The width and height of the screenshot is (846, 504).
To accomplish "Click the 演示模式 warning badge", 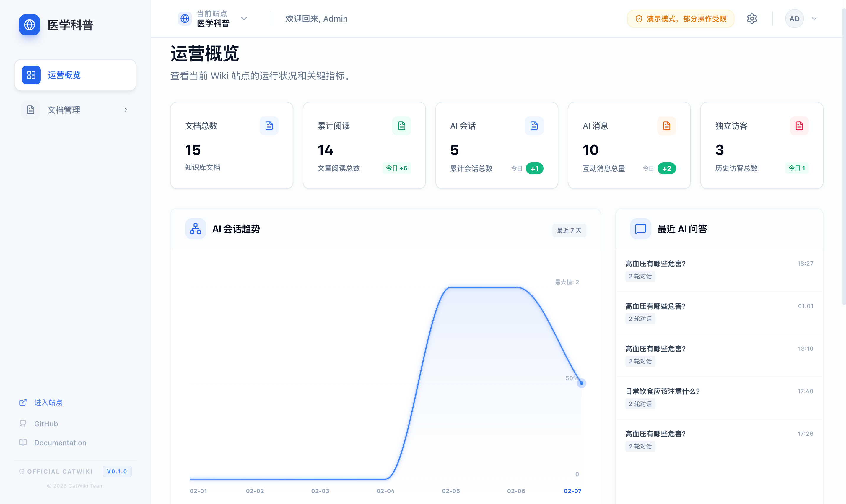I will pyautogui.click(x=681, y=19).
